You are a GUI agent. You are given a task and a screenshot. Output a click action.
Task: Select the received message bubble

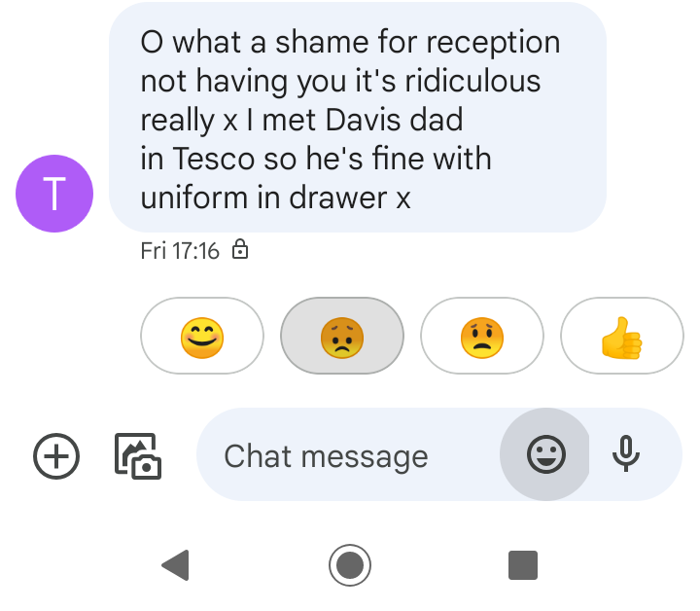(358, 117)
